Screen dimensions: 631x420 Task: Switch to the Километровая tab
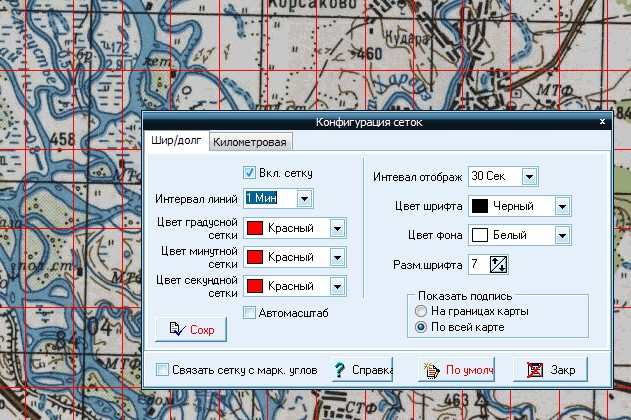tap(251, 143)
